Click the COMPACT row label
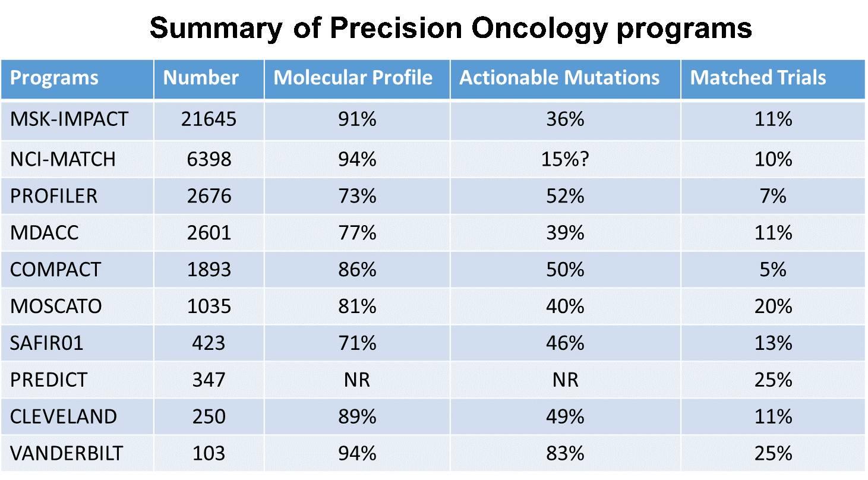 pos(55,269)
